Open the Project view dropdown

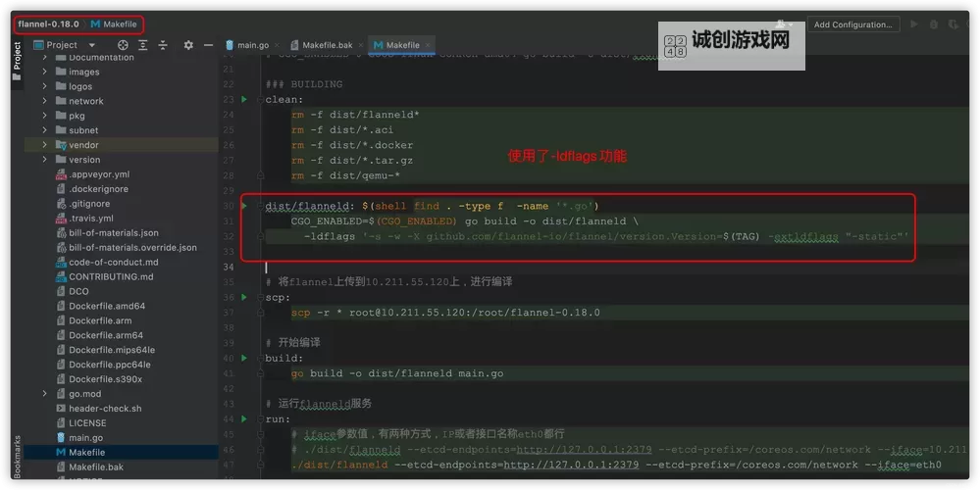coord(91,45)
